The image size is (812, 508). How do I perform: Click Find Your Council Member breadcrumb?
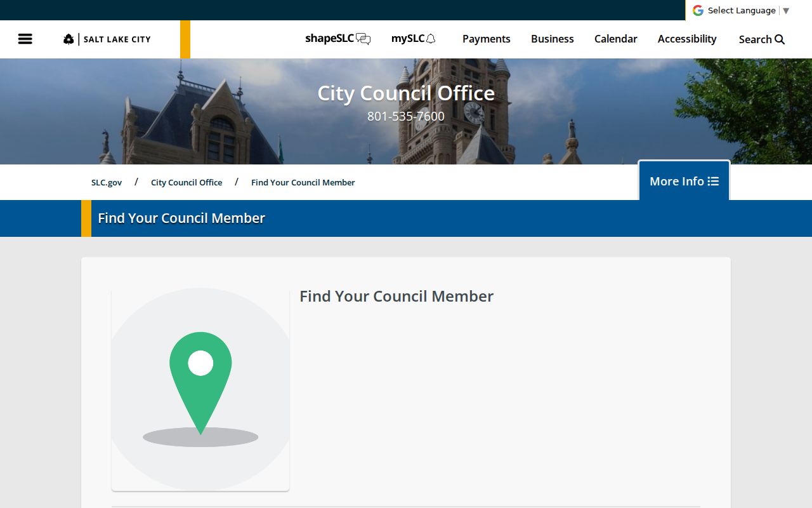tap(303, 182)
